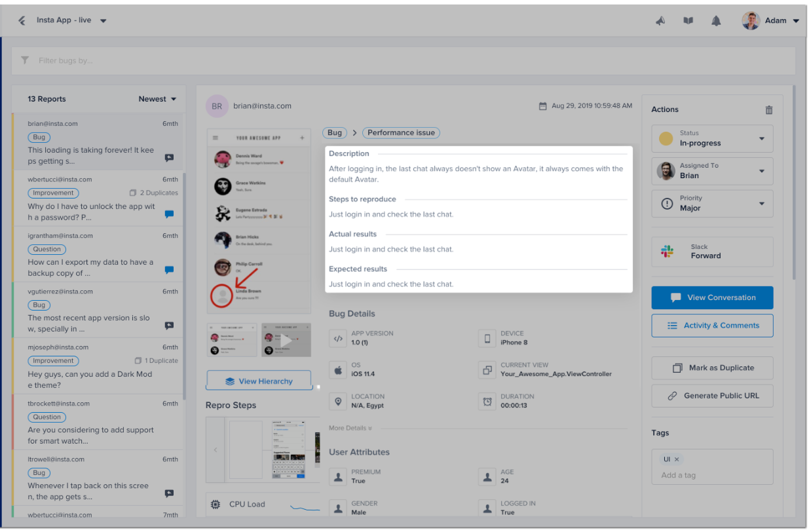Open the Status In-progress dropdown
Image resolution: width=811 pixels, height=532 pixels.
point(712,139)
